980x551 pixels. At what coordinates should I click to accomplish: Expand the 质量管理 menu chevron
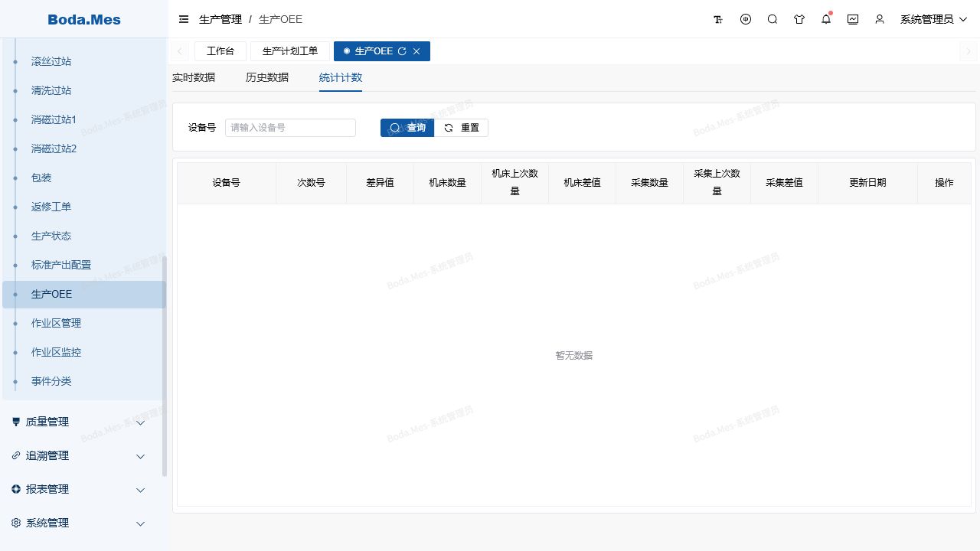point(140,422)
